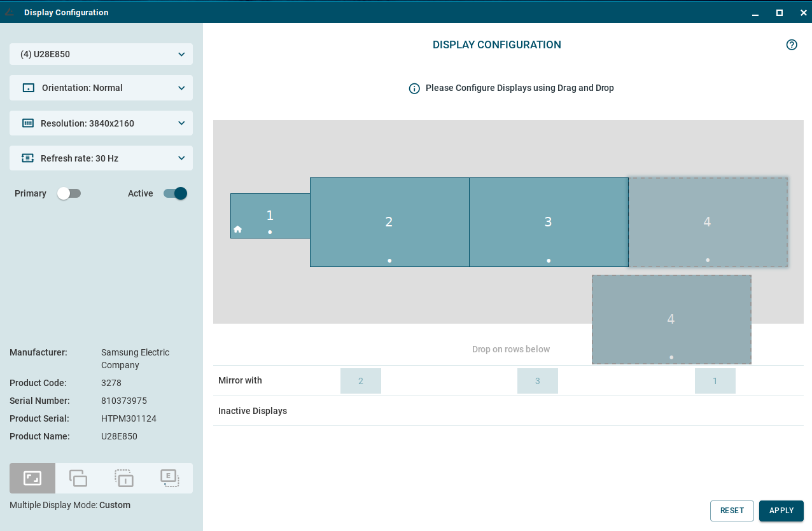Expand the Refresh rate: 30 Hz dropdown
Screen dimensions: 812x531
(x=101, y=158)
